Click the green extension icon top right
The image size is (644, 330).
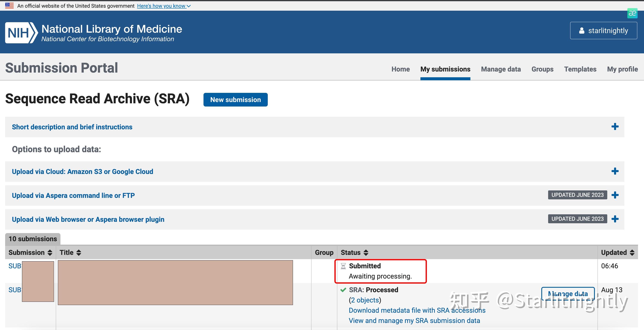tap(632, 13)
